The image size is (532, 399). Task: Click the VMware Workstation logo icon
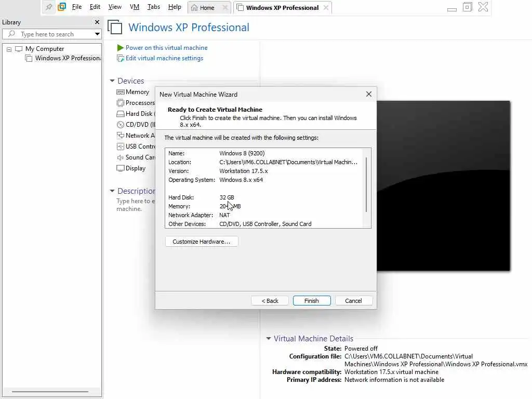(62, 7)
